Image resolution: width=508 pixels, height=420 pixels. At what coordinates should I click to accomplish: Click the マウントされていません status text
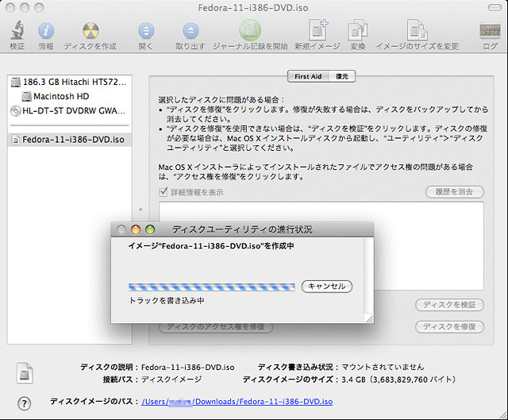tap(383, 367)
